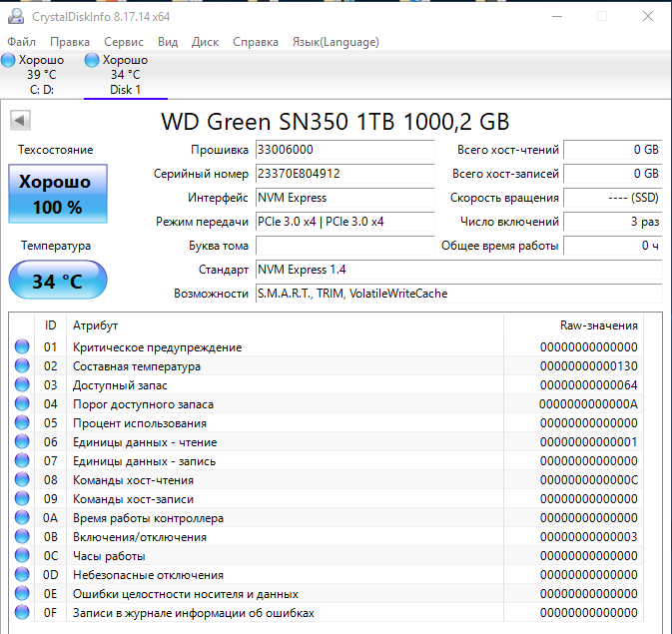Click the status circle for attribute 0E Ошибки целостности
Viewport: 672px width, 634px height.
[x=22, y=593]
